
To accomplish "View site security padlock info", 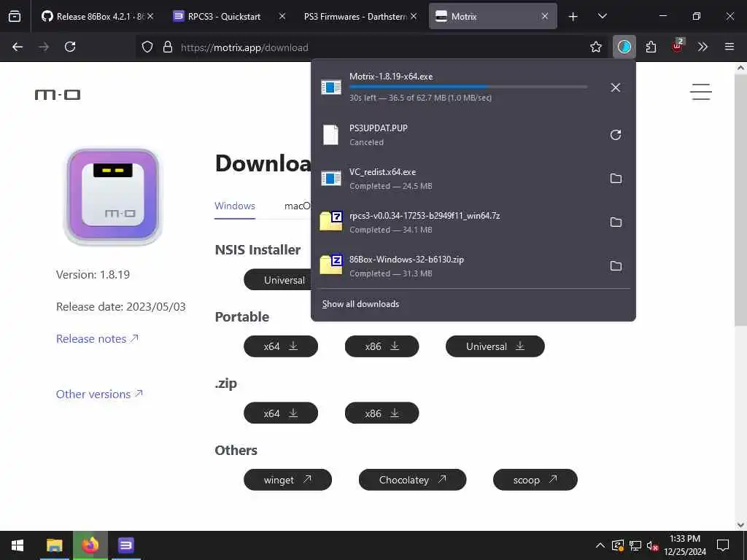I will point(167,47).
